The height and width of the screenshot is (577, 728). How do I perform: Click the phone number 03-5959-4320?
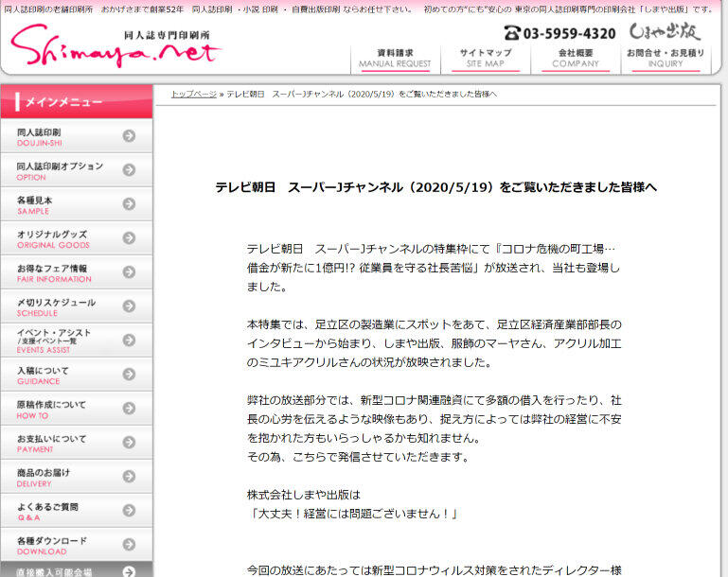[x=569, y=33]
